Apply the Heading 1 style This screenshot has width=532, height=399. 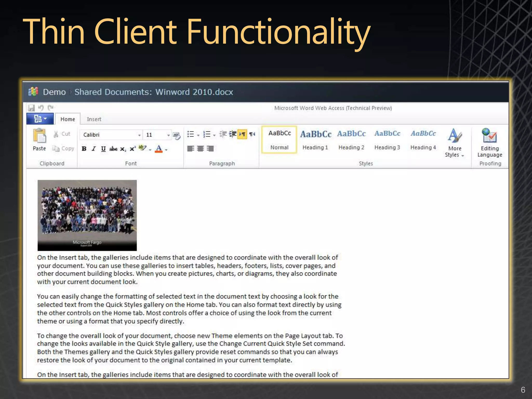click(x=315, y=140)
